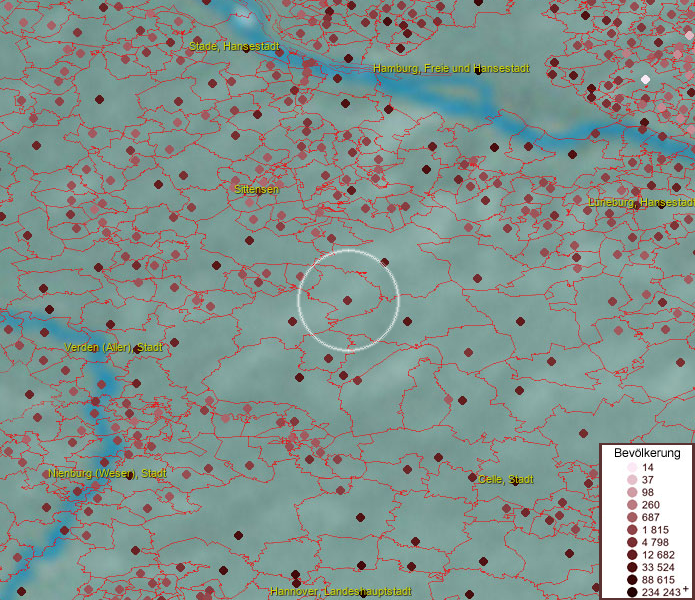Click the 'Bevölkerung' legend title
Screen dimensions: 695x600
pyautogui.click(x=647, y=453)
